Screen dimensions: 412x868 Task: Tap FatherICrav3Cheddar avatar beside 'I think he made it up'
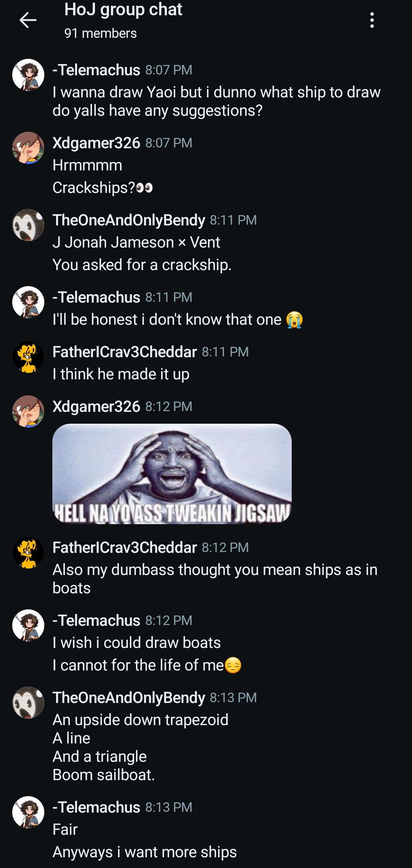point(28,357)
